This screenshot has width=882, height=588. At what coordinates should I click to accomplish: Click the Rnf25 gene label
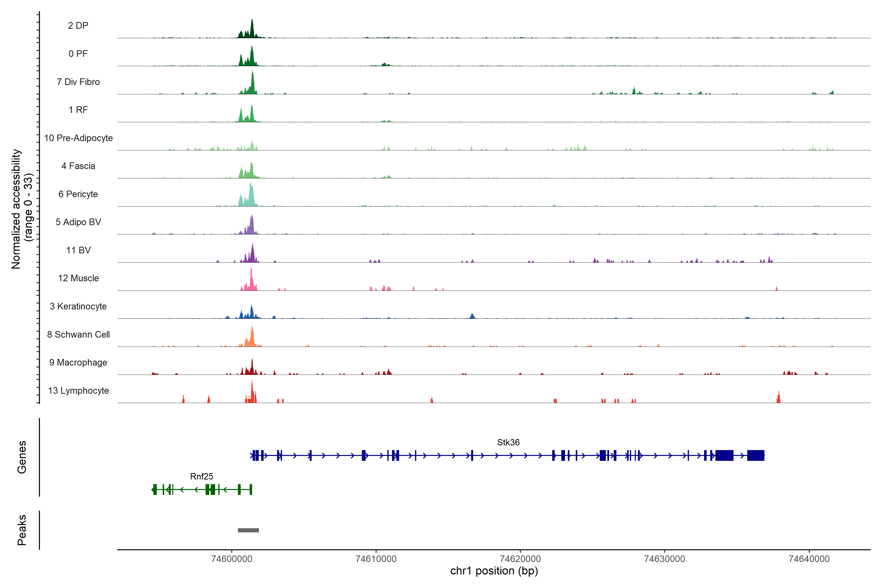201,476
